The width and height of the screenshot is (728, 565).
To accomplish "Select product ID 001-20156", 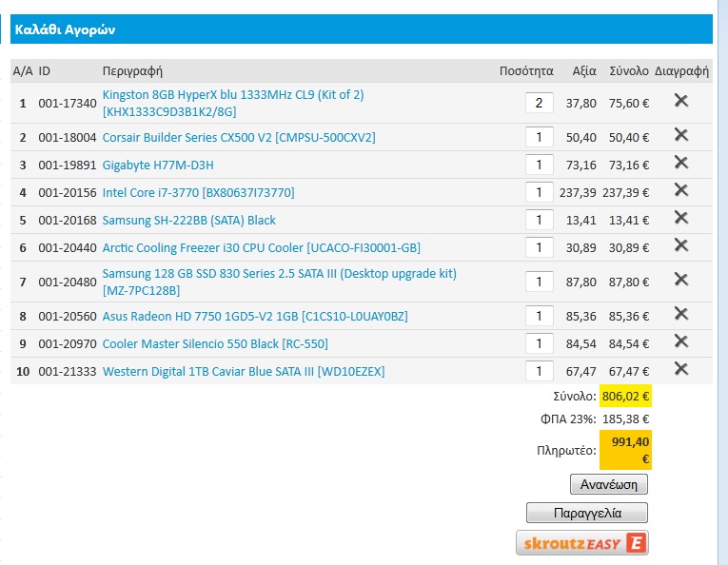I will coord(68,192).
